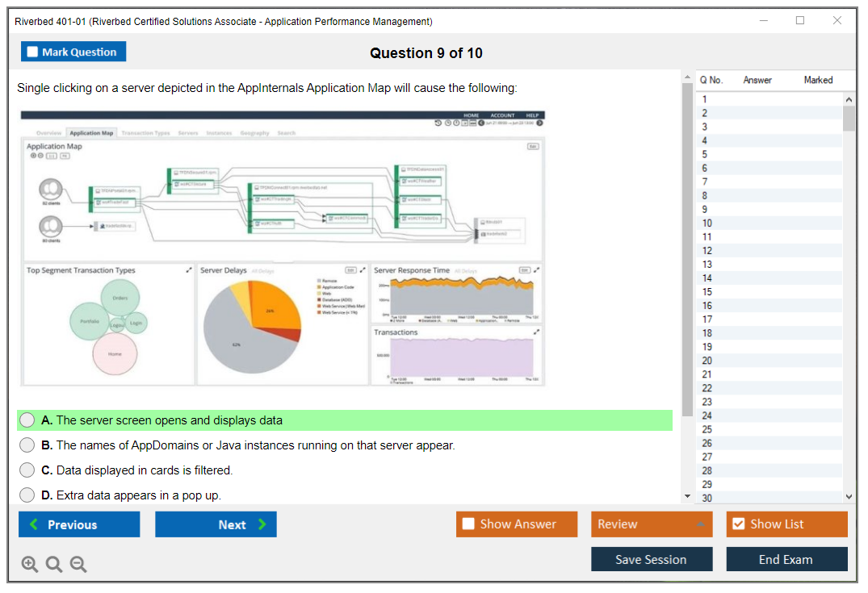Click the zoom out magnifier icon

pyautogui.click(x=78, y=565)
